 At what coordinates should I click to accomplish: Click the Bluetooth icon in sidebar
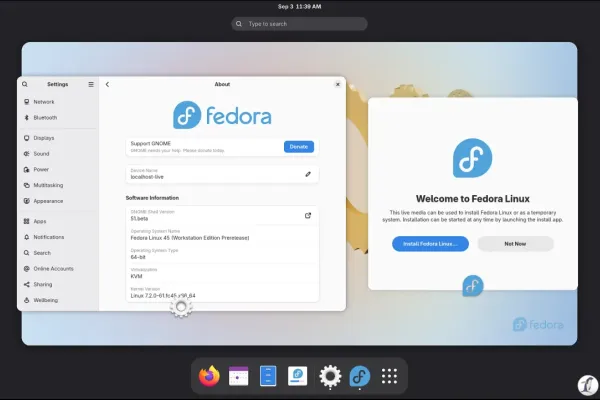point(26,118)
